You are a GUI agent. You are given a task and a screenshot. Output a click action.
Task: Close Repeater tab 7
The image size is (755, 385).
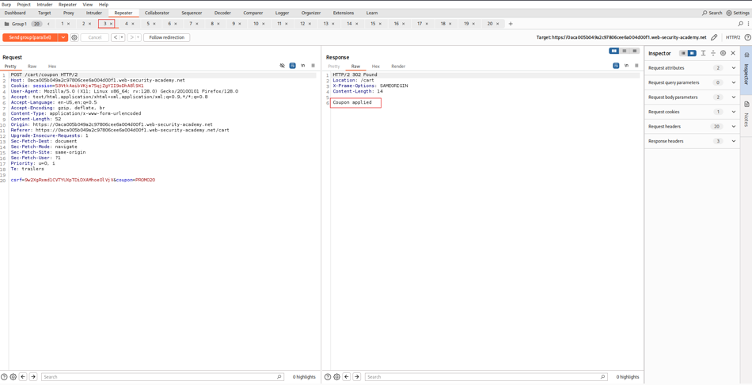[x=197, y=24]
